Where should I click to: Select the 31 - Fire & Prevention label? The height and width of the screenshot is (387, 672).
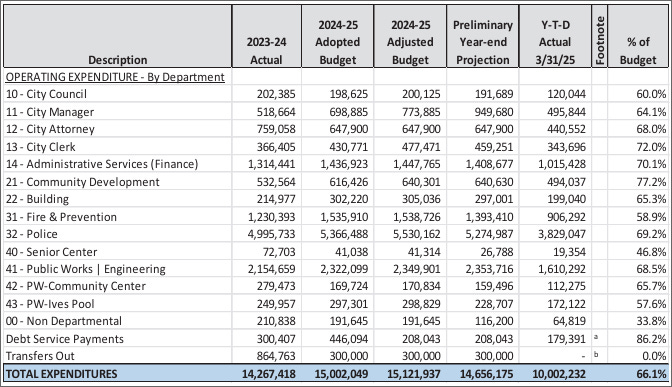[x=61, y=217]
